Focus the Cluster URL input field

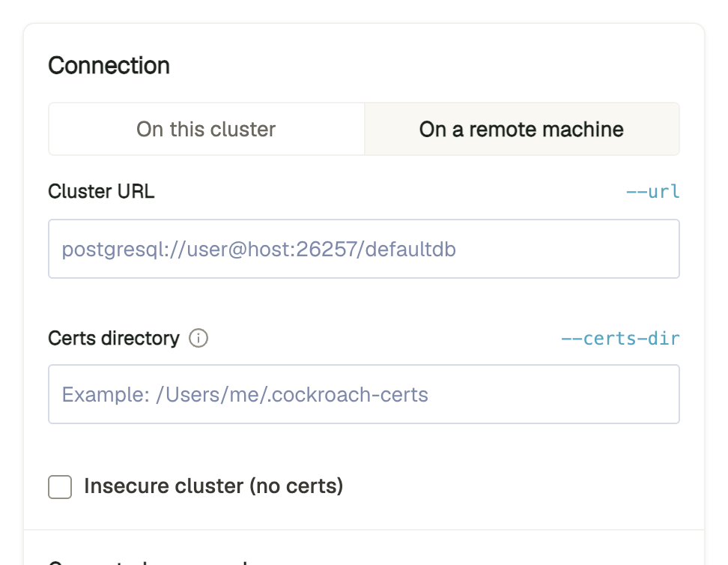pyautogui.click(x=364, y=249)
